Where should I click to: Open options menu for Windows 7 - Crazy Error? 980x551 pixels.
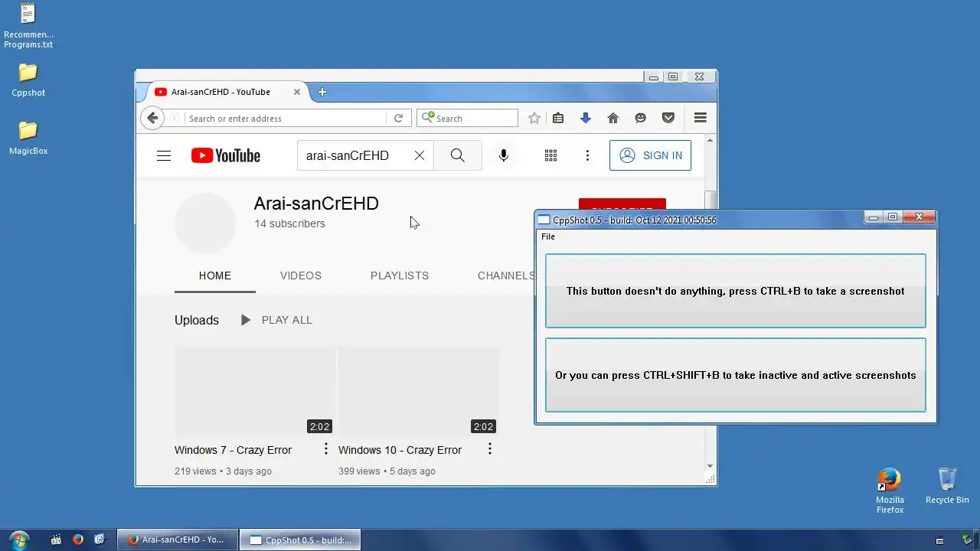pyautogui.click(x=326, y=449)
